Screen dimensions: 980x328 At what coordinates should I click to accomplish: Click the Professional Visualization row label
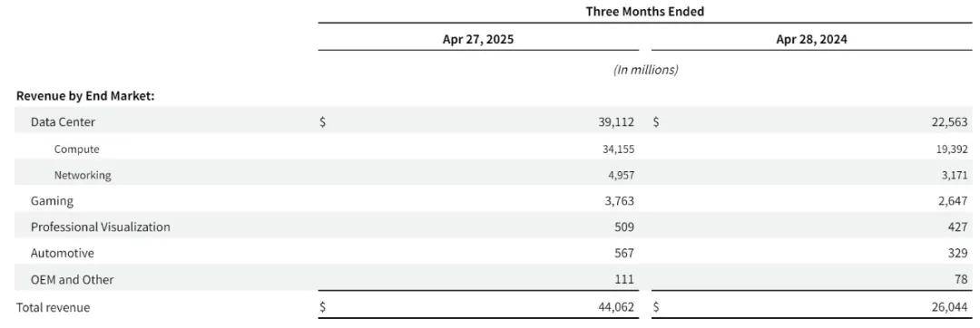coord(100,227)
